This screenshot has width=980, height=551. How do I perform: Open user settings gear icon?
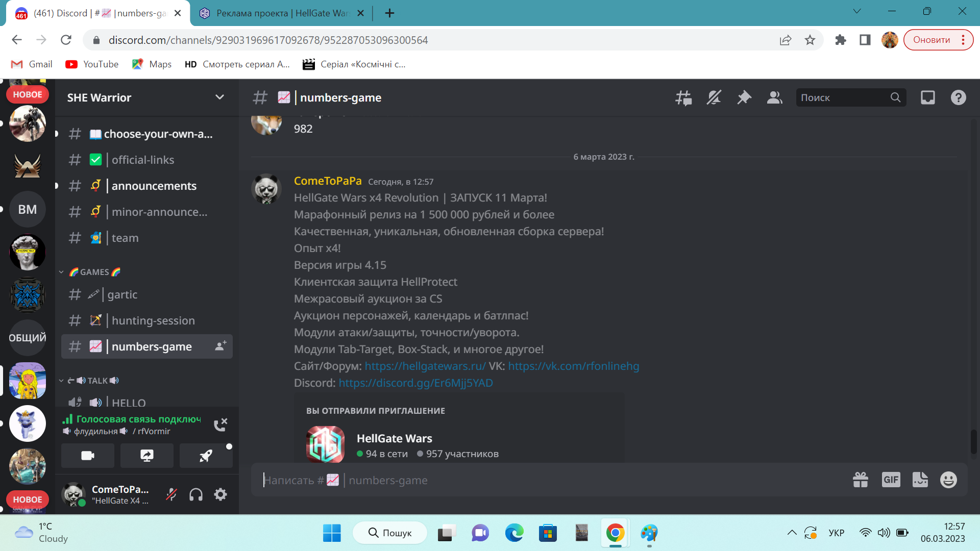pyautogui.click(x=220, y=494)
